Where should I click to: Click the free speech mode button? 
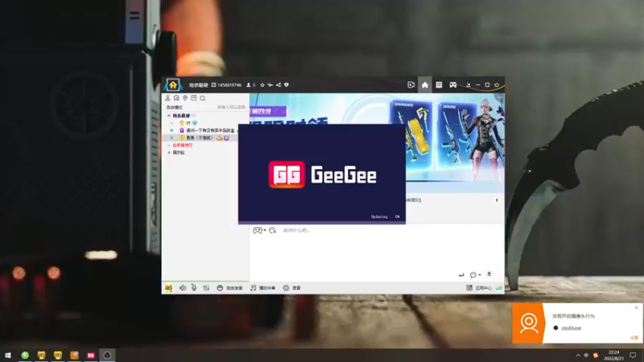[x=229, y=288]
